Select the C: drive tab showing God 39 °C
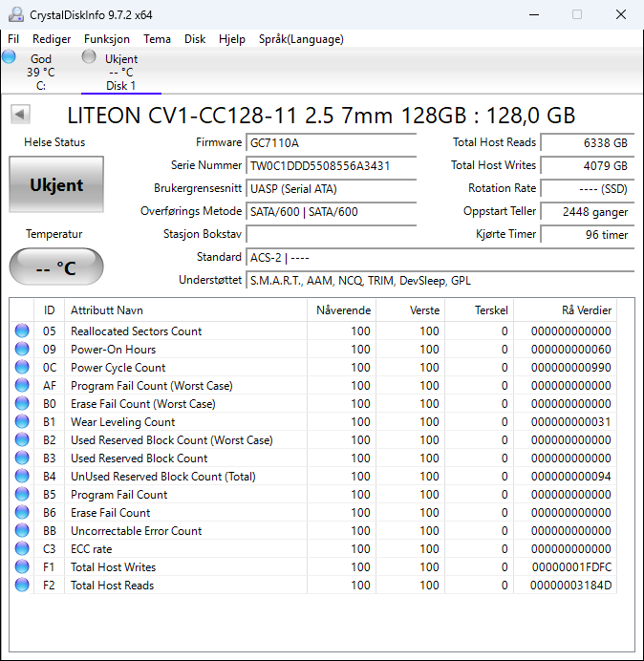Image resolution: width=644 pixels, height=661 pixels. [x=41, y=72]
